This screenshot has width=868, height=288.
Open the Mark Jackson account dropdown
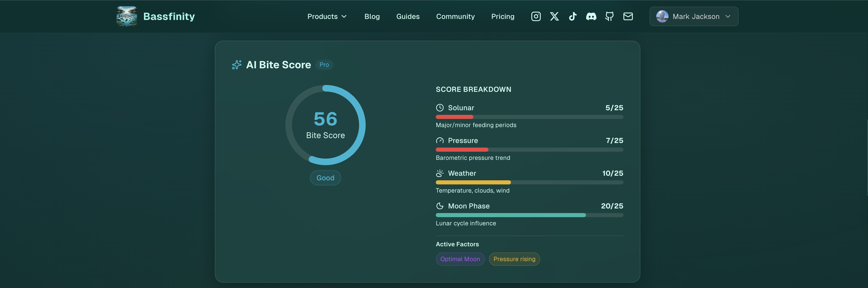694,17
